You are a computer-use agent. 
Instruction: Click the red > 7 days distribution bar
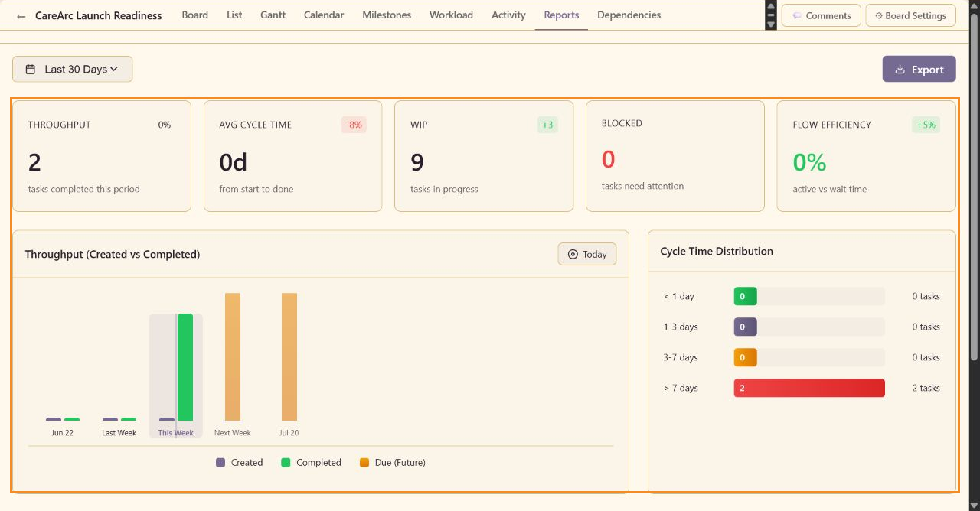coord(809,388)
